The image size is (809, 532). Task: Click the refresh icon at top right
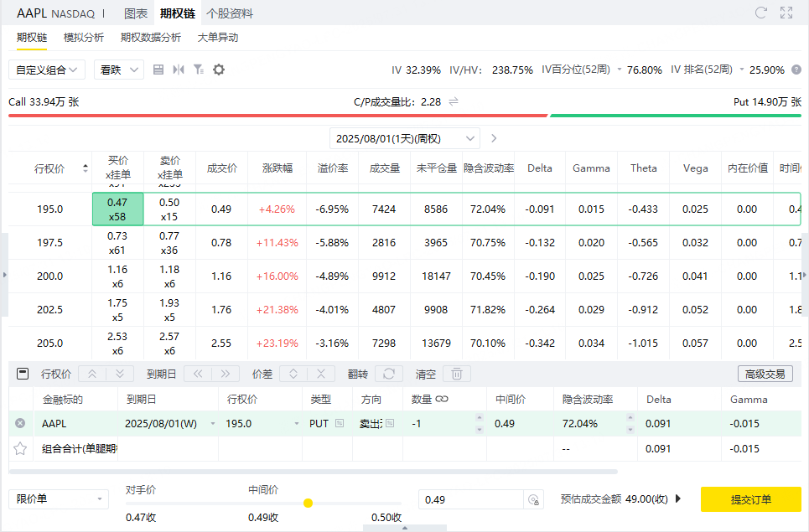(761, 13)
